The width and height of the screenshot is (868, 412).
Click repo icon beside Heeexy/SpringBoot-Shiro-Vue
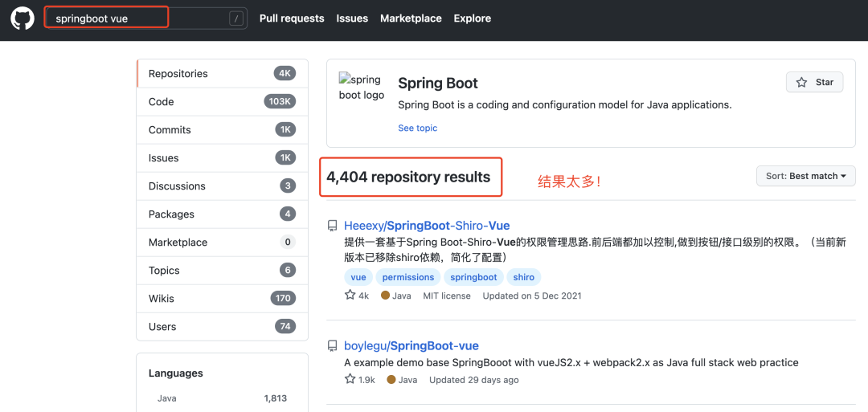(332, 226)
